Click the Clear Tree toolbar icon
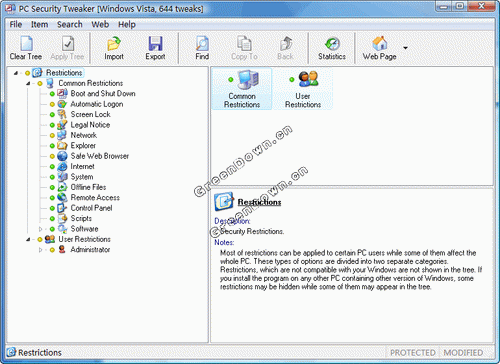Viewport: 500px width, 364px height. 26,43
